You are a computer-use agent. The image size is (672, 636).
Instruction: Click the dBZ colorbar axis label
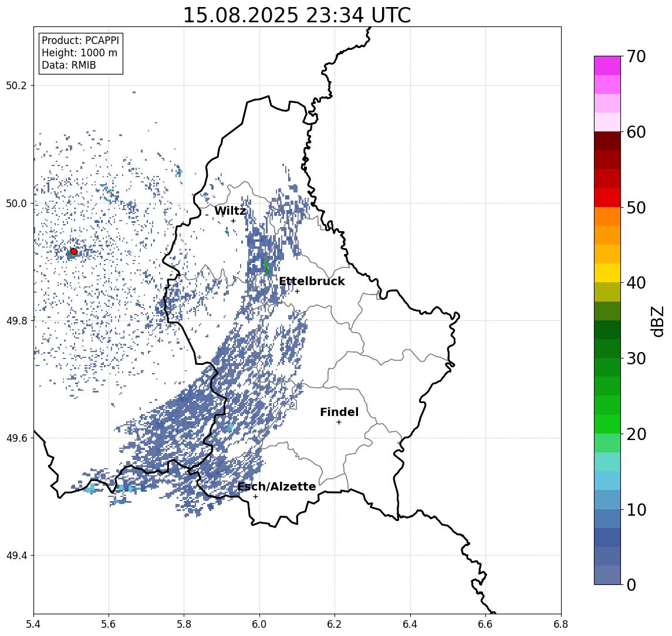(657, 322)
